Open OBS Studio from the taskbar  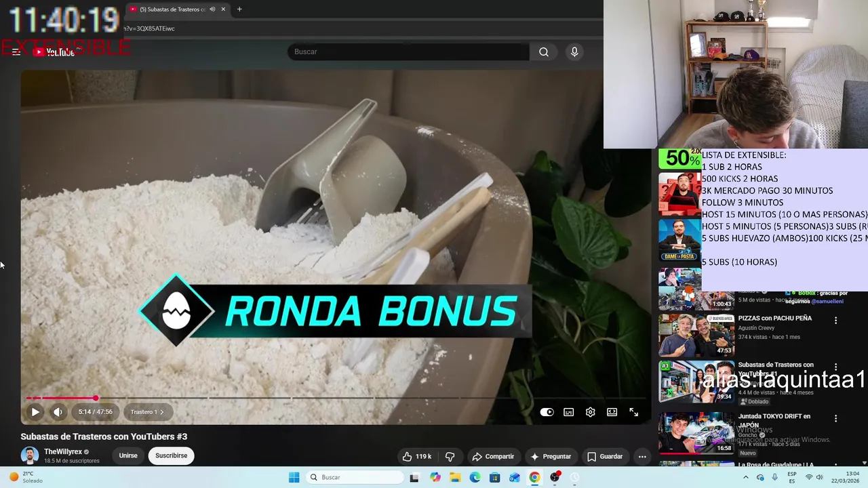click(555, 477)
